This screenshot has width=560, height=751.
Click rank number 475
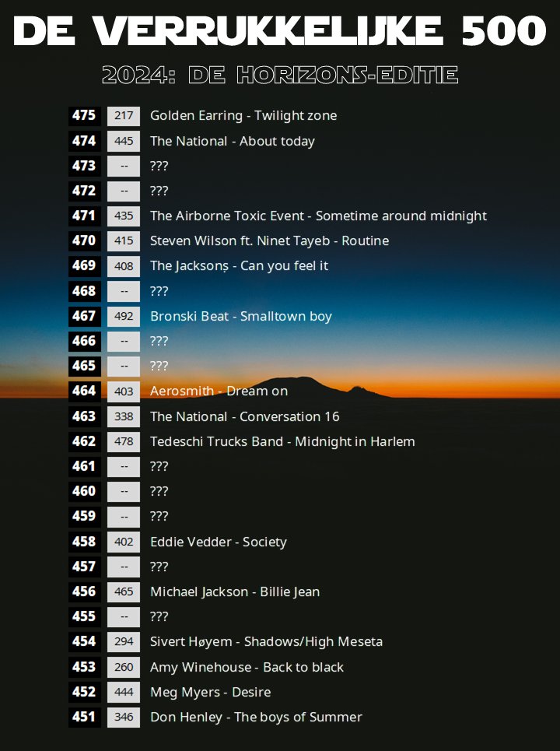(84, 116)
